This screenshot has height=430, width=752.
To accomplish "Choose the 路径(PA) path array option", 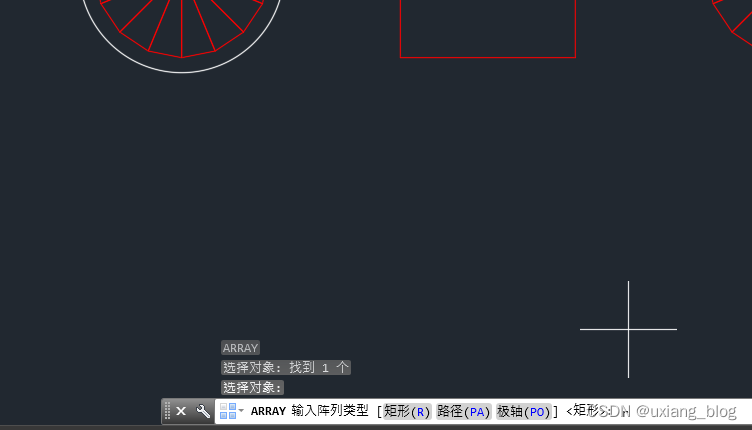I will [x=463, y=411].
